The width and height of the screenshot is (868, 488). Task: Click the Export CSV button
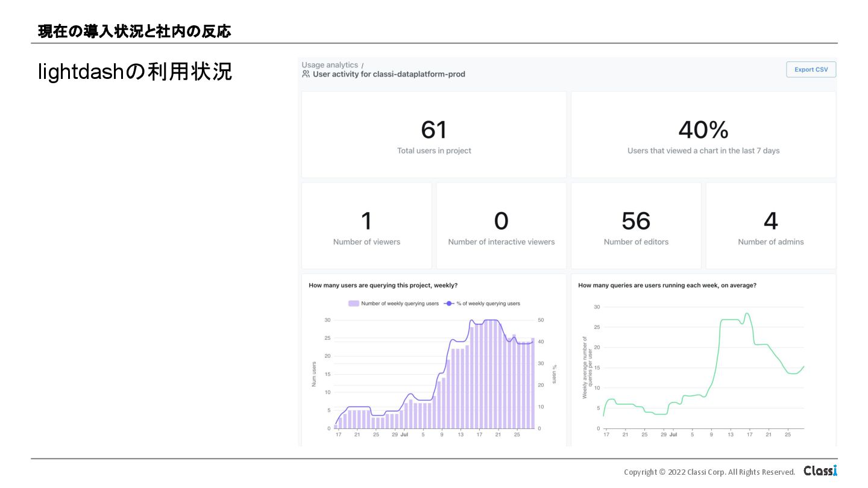(x=811, y=69)
